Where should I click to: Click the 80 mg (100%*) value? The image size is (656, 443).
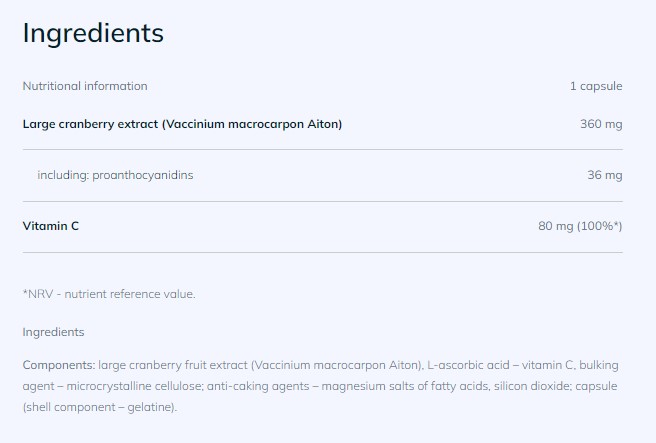coord(580,226)
